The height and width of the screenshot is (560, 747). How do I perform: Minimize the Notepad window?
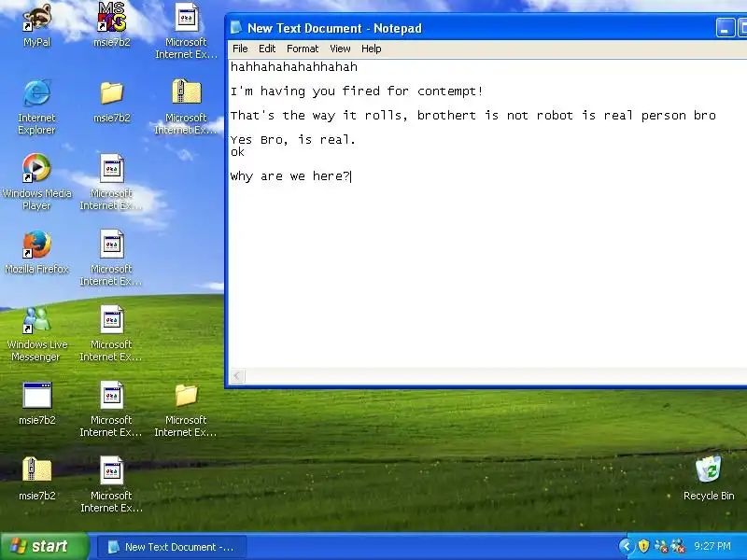coord(726,28)
